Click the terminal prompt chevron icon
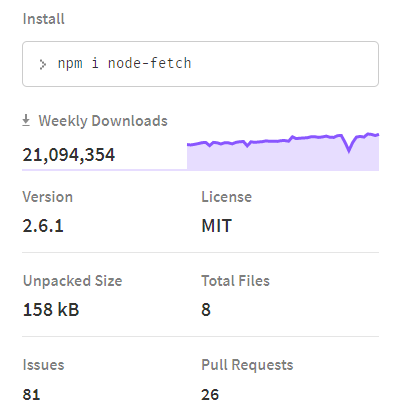This screenshot has width=420, height=419. click(43, 64)
